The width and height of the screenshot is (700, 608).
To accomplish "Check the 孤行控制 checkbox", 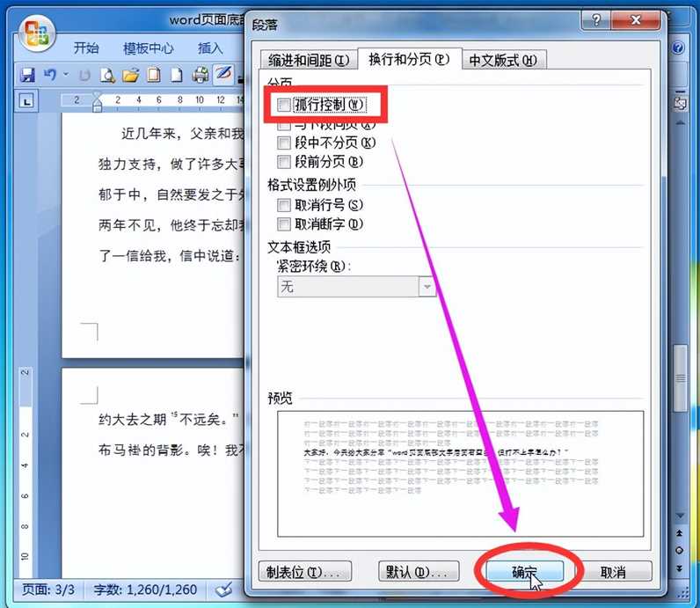I will coord(284,105).
